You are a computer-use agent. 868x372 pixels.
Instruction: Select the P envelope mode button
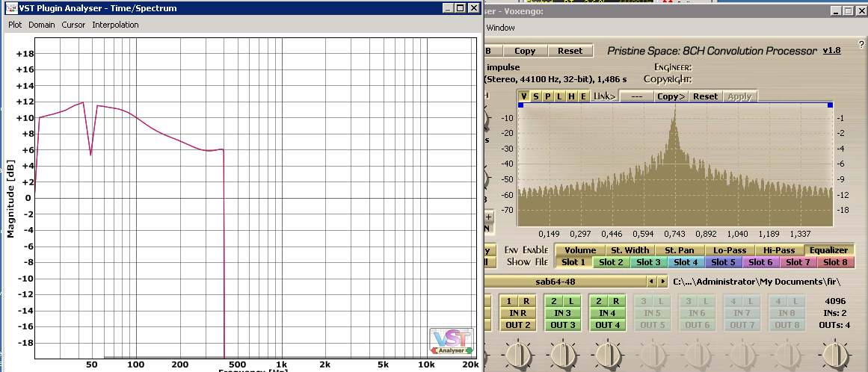(x=548, y=96)
